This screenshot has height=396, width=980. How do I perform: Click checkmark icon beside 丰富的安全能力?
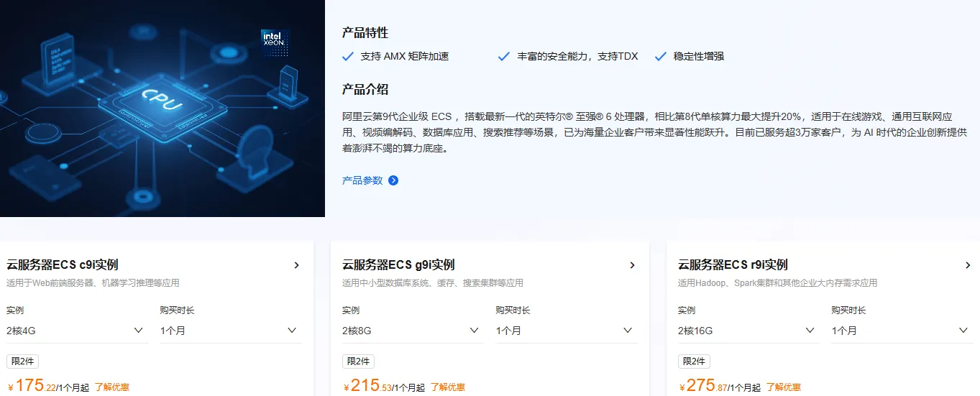(x=504, y=56)
